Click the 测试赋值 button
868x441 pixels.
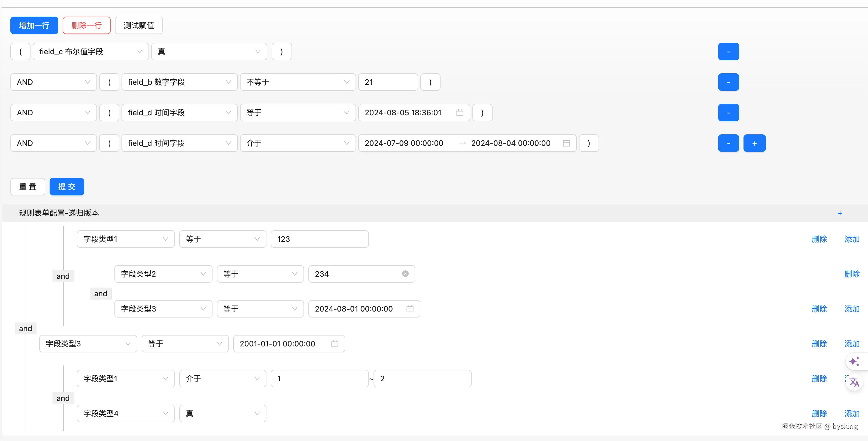[138, 25]
